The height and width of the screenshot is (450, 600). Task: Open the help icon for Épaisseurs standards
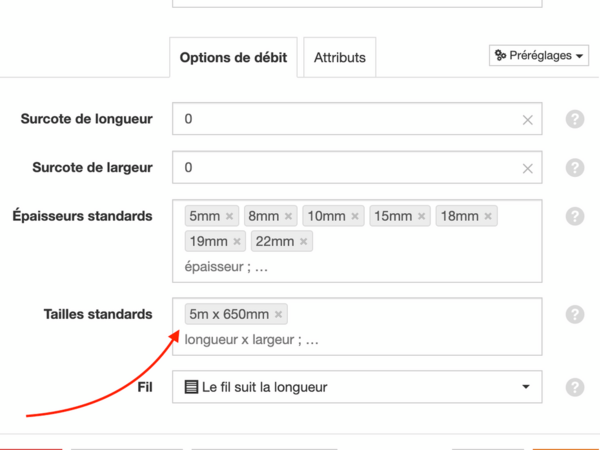coord(575,216)
